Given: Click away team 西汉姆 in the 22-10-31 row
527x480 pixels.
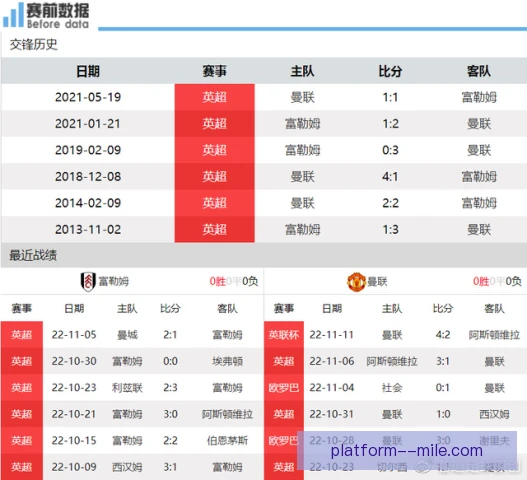Looking at the screenshot, I should coord(494,414).
